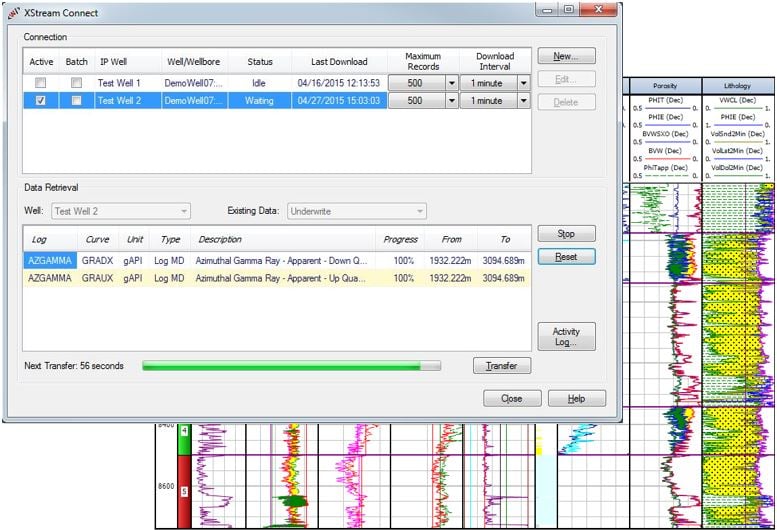Click the Delete button
The height and width of the screenshot is (530, 777).
[566, 102]
